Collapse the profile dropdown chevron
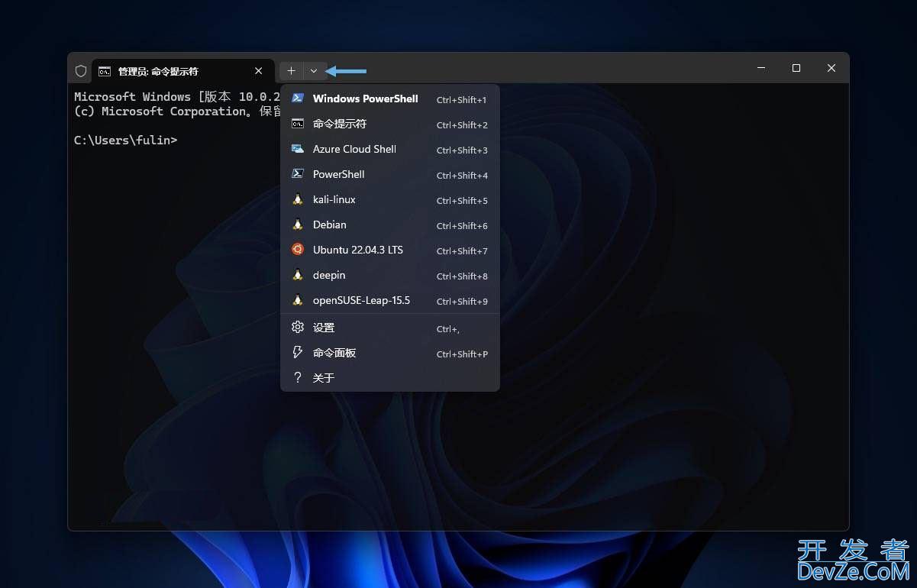 314,71
